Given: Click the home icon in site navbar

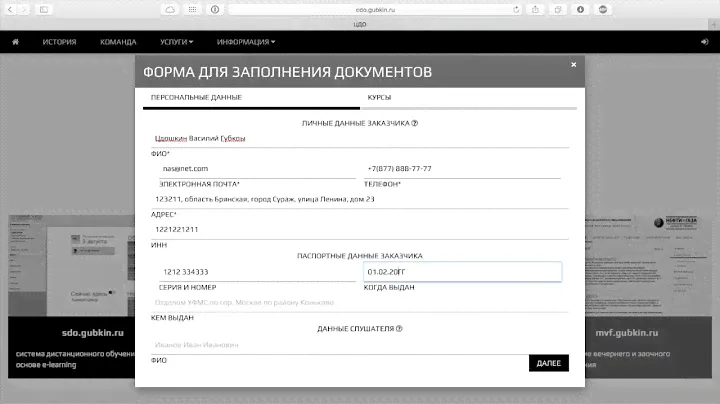Looking at the screenshot, I should click(16, 42).
